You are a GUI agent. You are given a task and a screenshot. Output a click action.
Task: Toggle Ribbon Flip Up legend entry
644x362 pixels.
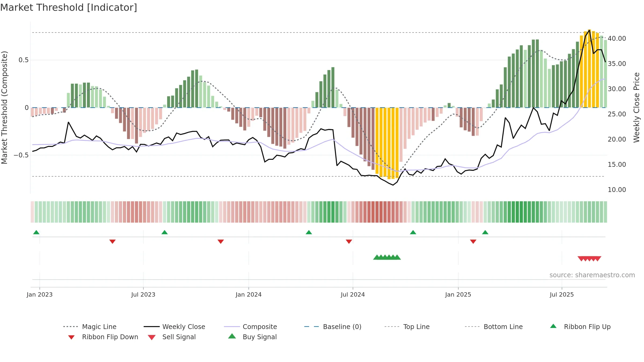pyautogui.click(x=580, y=327)
